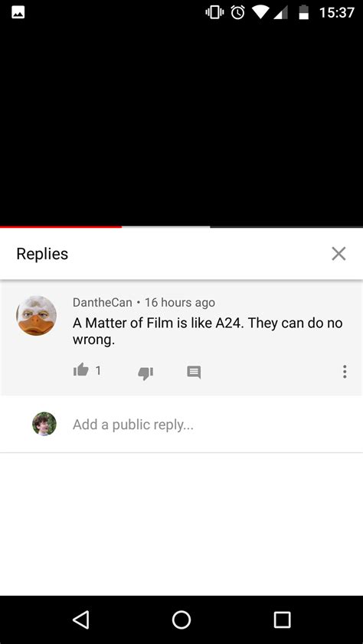
Task: Tap the Android home circle button
Action: pos(181,620)
